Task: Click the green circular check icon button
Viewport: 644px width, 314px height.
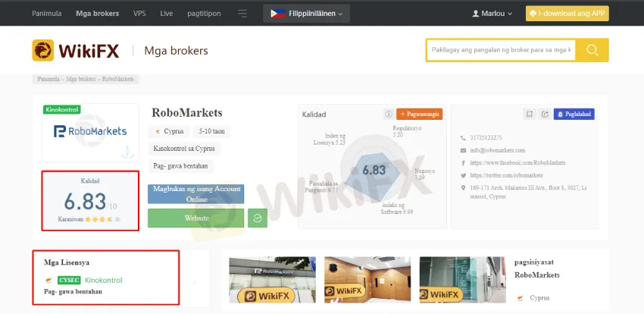Action: (x=258, y=218)
